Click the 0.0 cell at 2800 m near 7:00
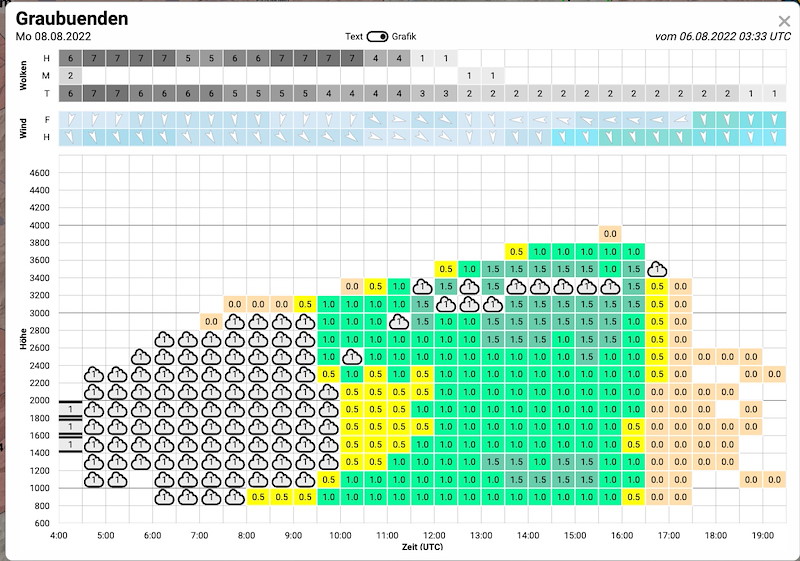The height and width of the screenshot is (561, 800). (x=211, y=322)
